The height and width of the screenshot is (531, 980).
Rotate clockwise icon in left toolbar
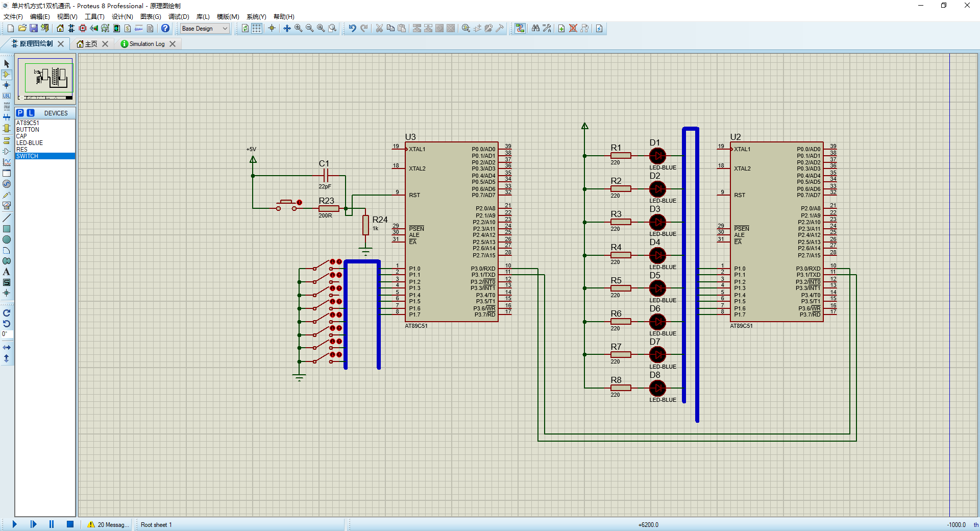[7, 313]
